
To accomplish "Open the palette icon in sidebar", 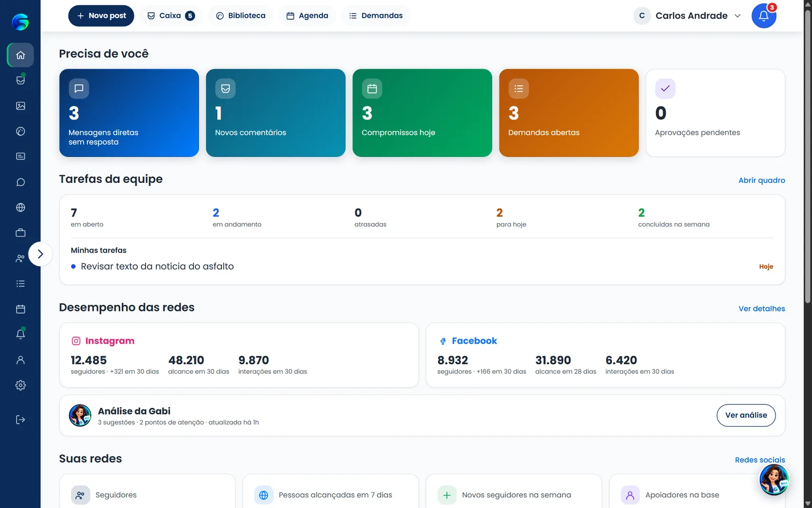I will pos(20,131).
